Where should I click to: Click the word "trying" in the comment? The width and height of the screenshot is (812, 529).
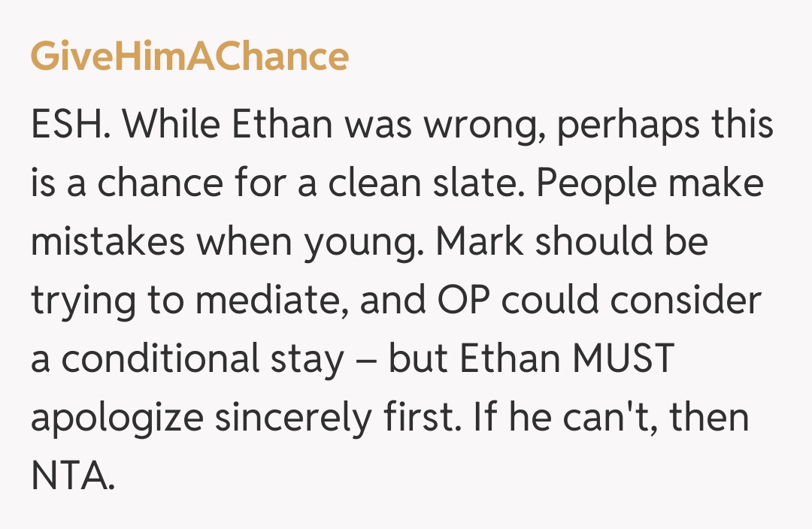coord(79,302)
